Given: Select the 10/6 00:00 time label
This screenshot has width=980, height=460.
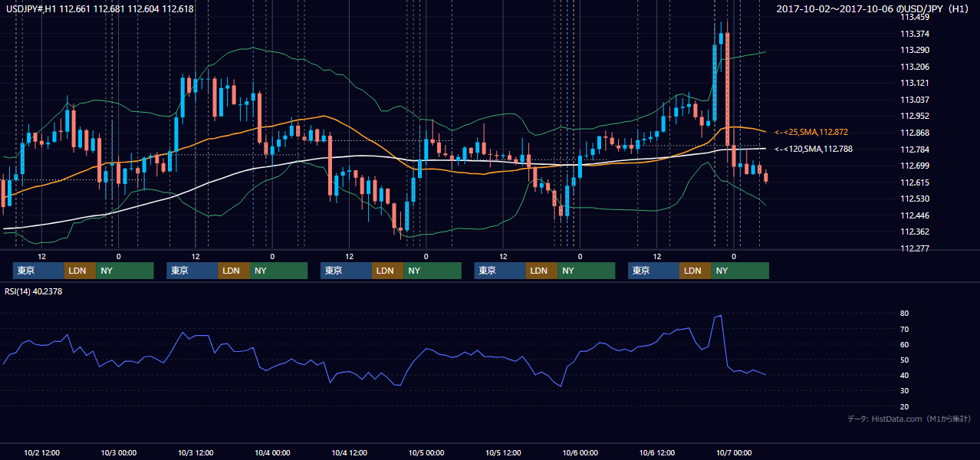Looking at the screenshot, I should pyautogui.click(x=580, y=452).
